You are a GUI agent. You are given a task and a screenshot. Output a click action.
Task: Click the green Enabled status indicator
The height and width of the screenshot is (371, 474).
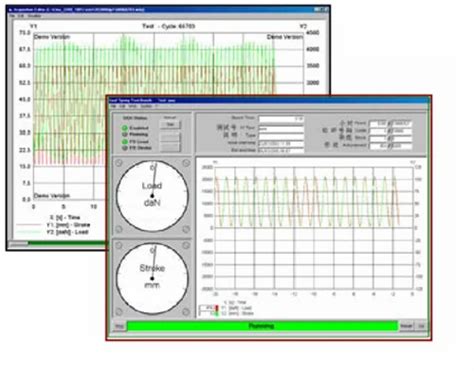coord(125,128)
